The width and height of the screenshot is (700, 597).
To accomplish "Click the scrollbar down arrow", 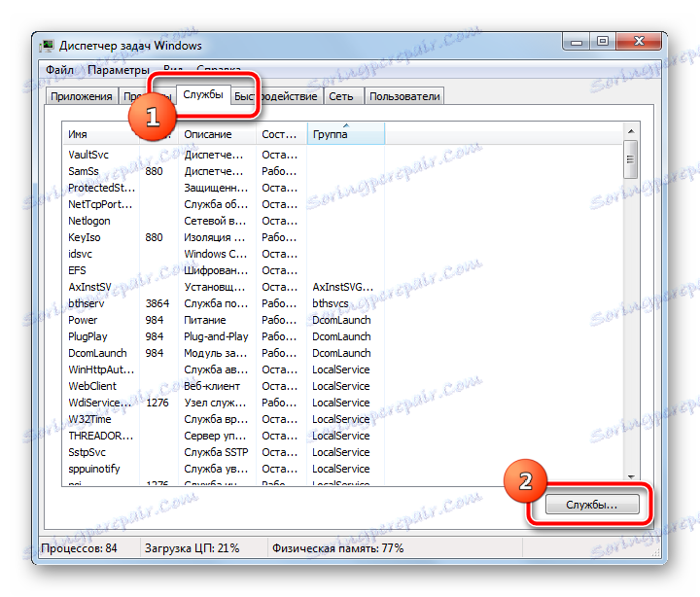I will (630, 477).
